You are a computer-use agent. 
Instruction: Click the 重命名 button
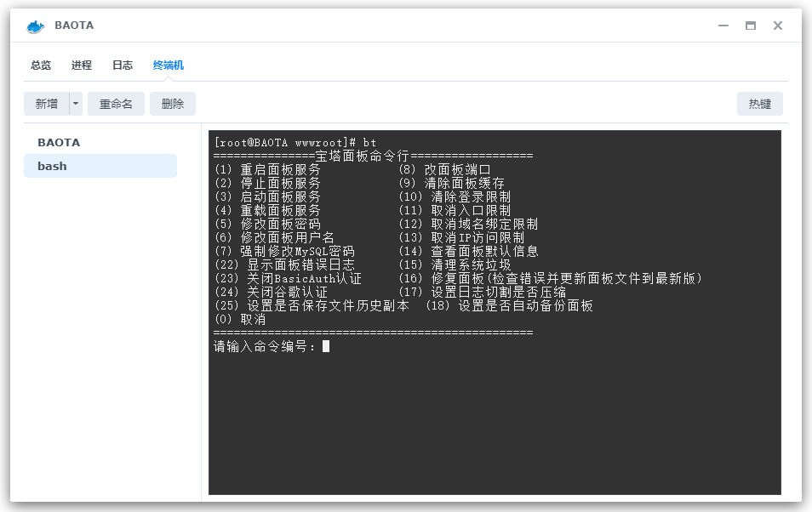coord(116,103)
